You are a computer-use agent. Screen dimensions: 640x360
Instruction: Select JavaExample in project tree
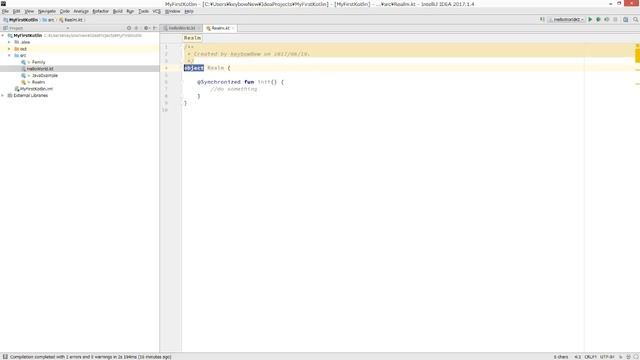coord(40,76)
